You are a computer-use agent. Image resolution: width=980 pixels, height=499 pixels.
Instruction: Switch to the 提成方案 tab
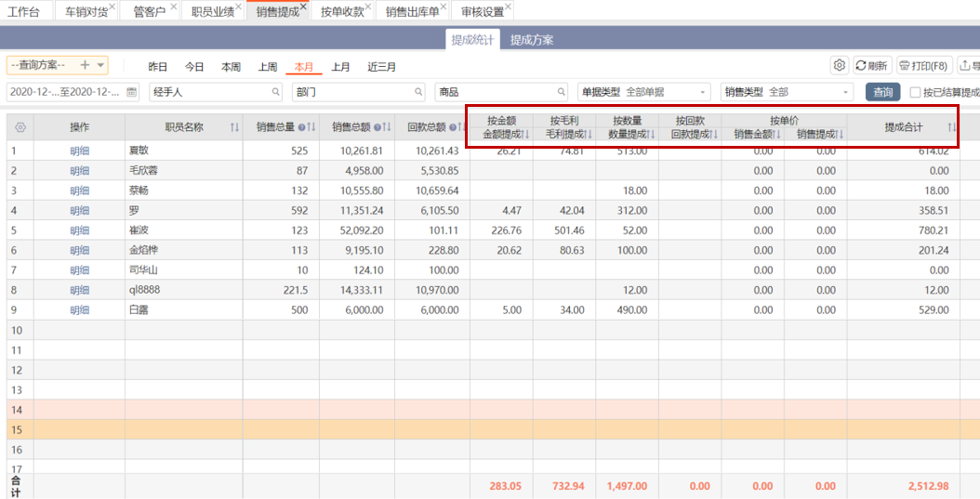[532, 40]
